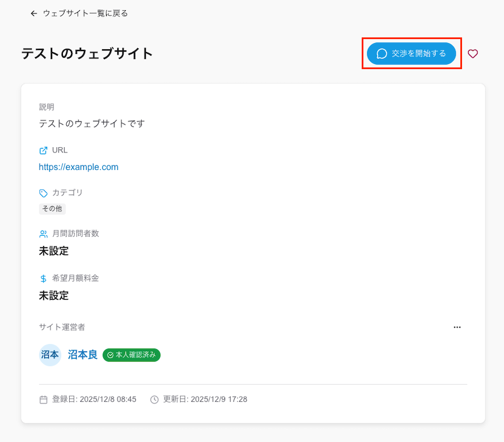This screenshot has height=442, width=504.
Task: Open the three-dot menu for サイト運営者
Action: point(457,327)
